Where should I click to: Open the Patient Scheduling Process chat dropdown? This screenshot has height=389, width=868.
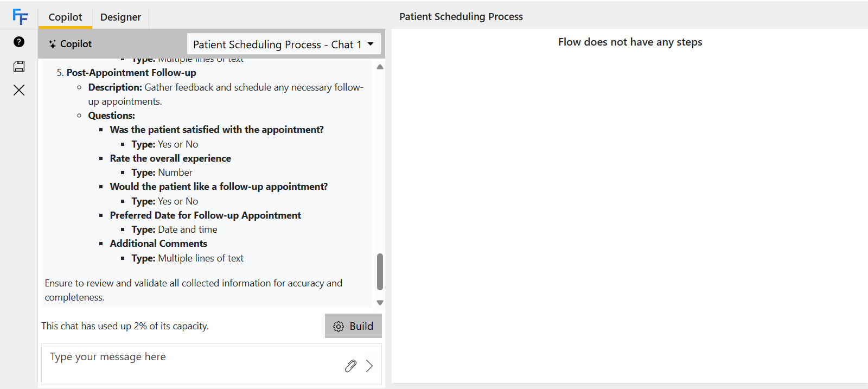click(x=284, y=44)
